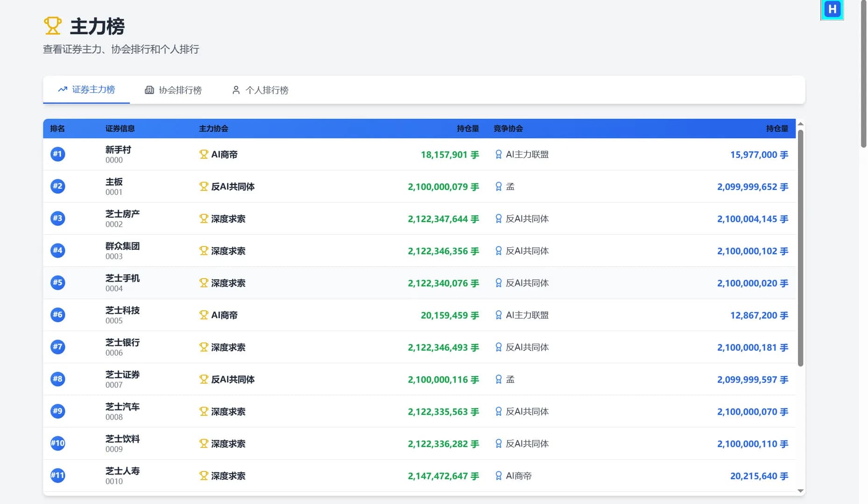
Task: Click the rank #1 badge
Action: click(58, 154)
